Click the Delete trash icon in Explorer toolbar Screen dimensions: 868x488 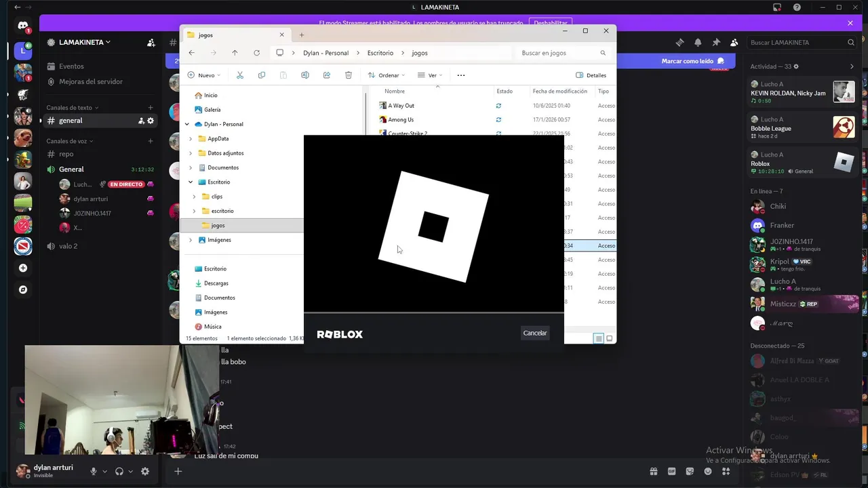tap(349, 75)
